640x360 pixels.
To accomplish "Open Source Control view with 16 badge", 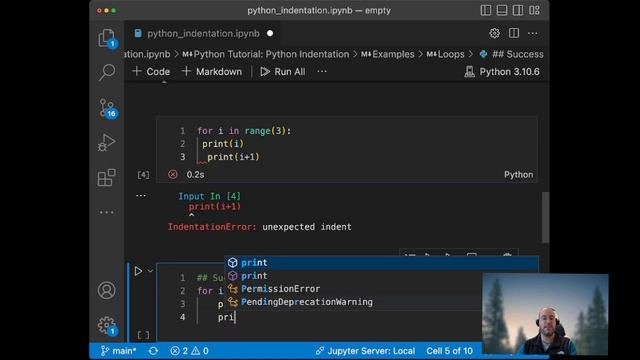I will [108, 108].
